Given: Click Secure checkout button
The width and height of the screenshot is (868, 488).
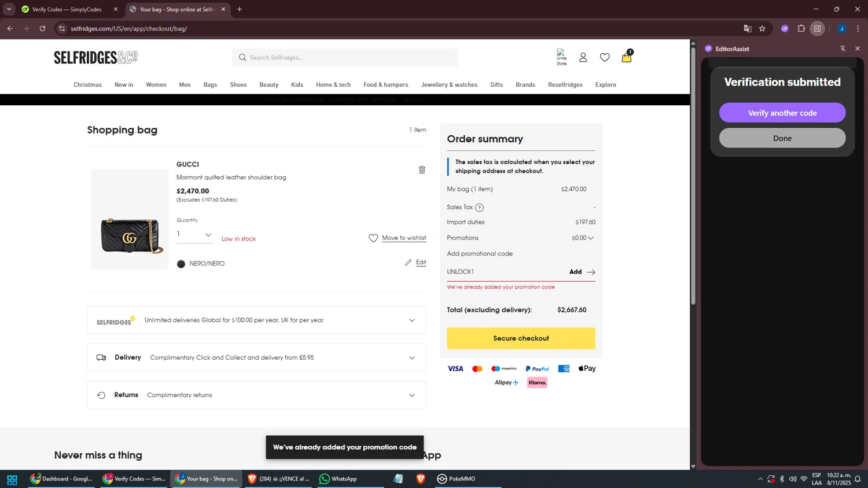Looking at the screenshot, I should click(521, 338).
